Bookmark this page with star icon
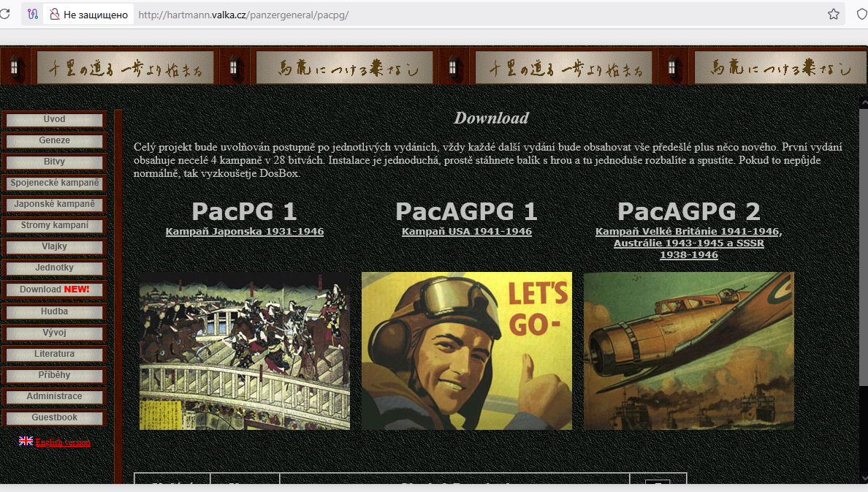 (x=834, y=15)
